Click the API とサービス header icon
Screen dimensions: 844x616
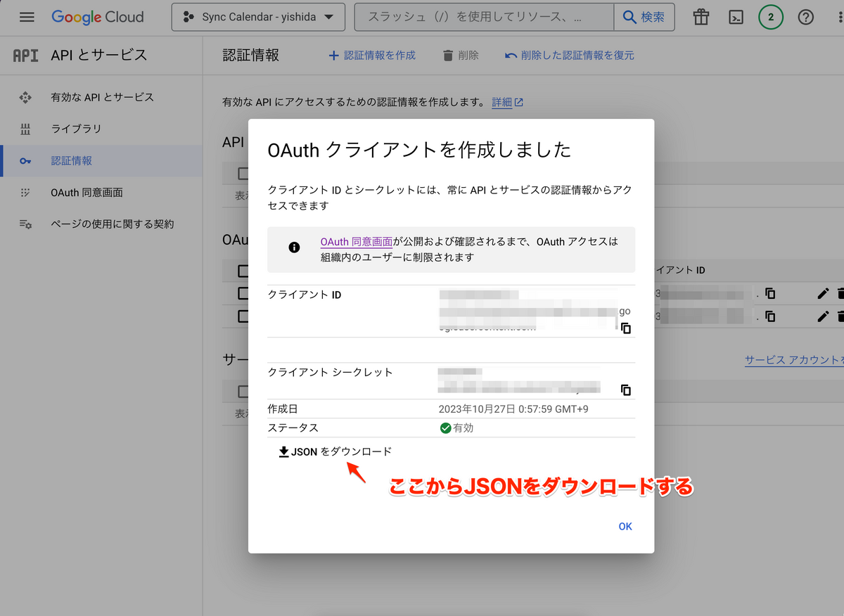click(x=26, y=55)
